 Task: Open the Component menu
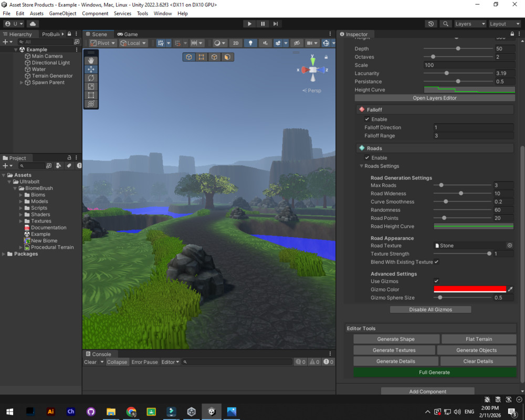click(95, 14)
